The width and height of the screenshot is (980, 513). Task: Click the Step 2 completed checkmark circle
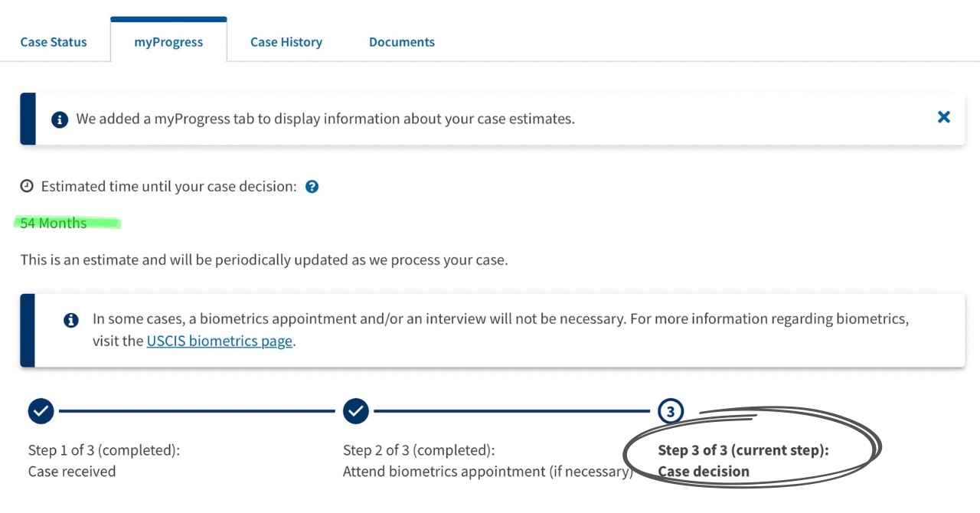tap(356, 411)
